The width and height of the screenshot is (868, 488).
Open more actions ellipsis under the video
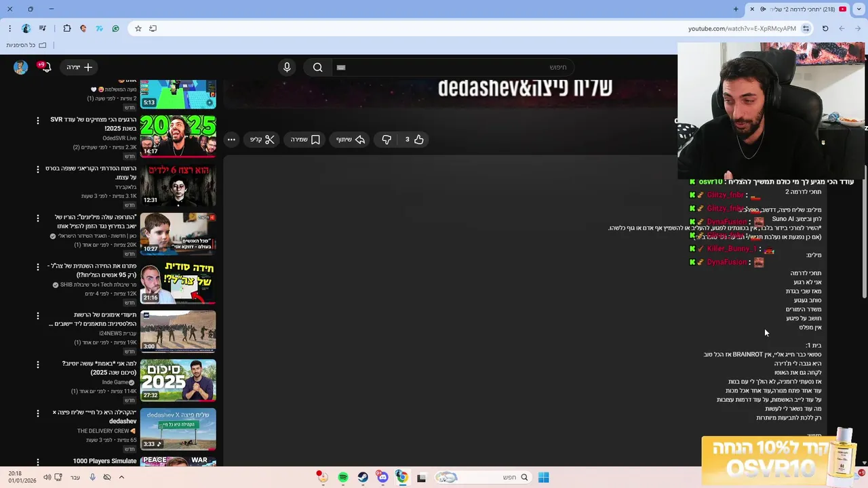(x=231, y=140)
